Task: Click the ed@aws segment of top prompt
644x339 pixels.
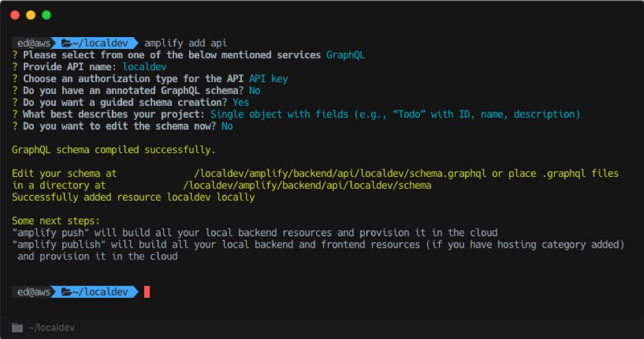Action: click(x=34, y=43)
